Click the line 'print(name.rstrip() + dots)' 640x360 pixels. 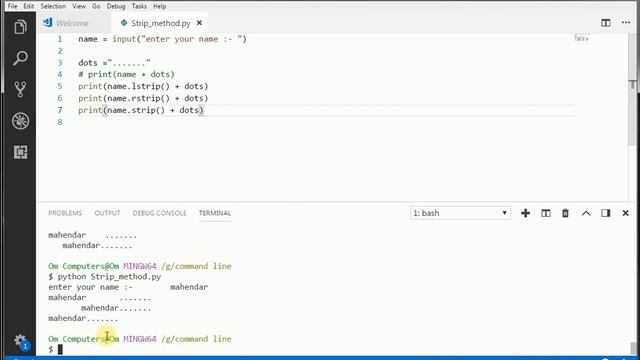click(143, 98)
